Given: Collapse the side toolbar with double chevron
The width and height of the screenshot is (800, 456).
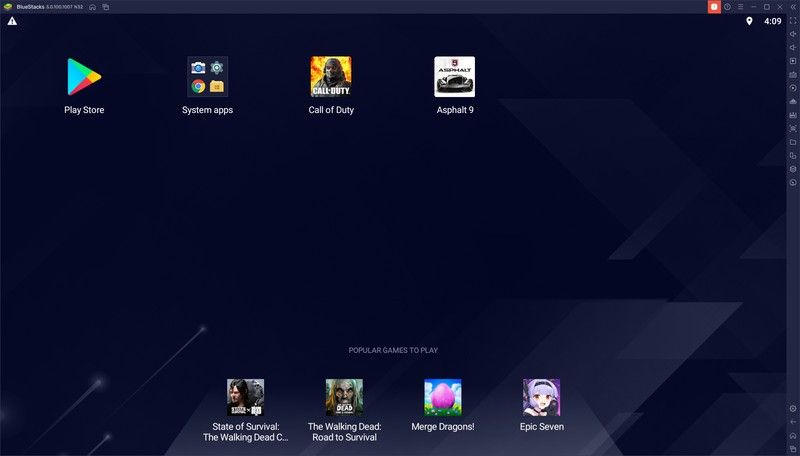Looking at the screenshot, I should [x=793, y=7].
